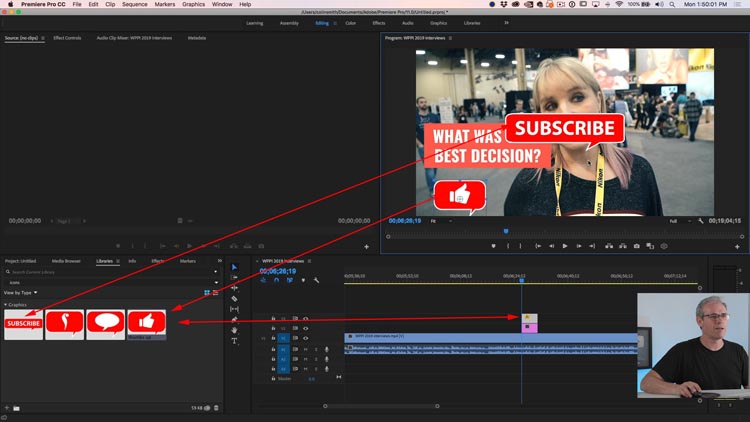This screenshot has height=422, width=750.
Task: Collapse the Graphics section
Action: (x=6, y=304)
